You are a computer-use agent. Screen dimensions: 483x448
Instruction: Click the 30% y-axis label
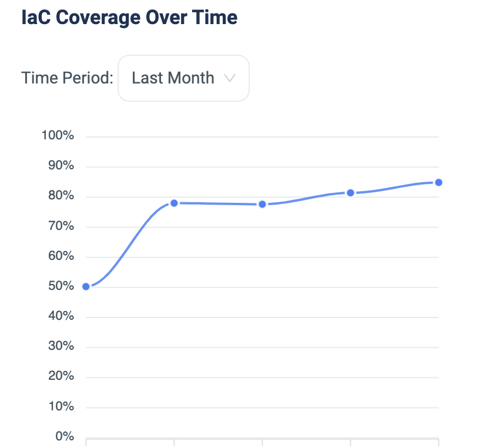coord(61,346)
